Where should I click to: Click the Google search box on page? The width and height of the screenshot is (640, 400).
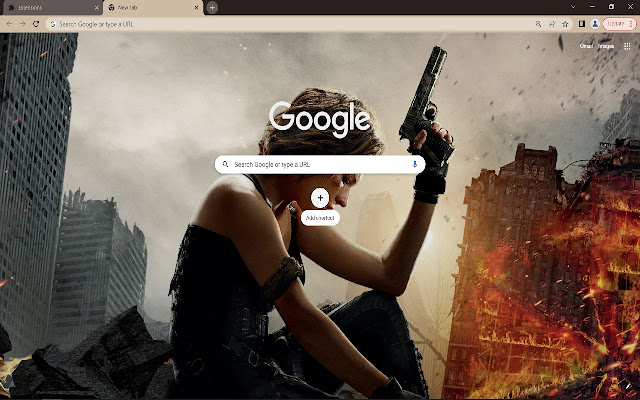[x=320, y=164]
